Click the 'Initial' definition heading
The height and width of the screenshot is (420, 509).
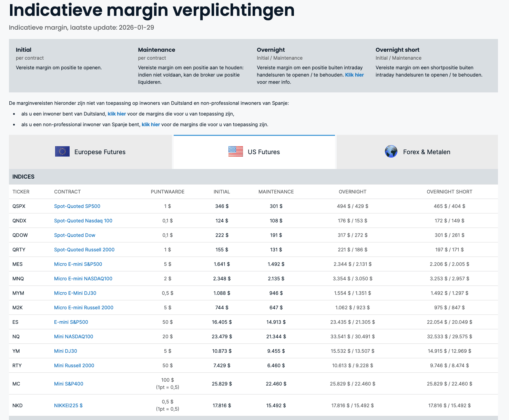[23, 50]
